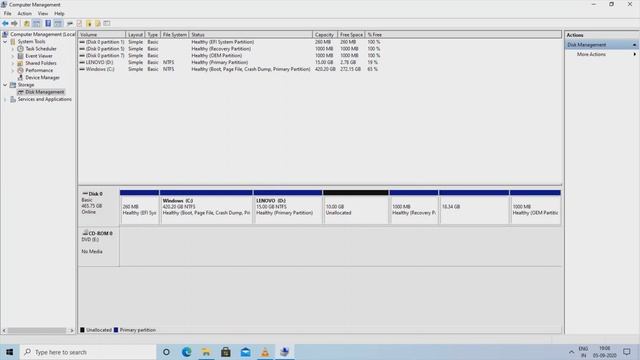
Task: Select Disk Management in the tree
Action: [x=44, y=92]
